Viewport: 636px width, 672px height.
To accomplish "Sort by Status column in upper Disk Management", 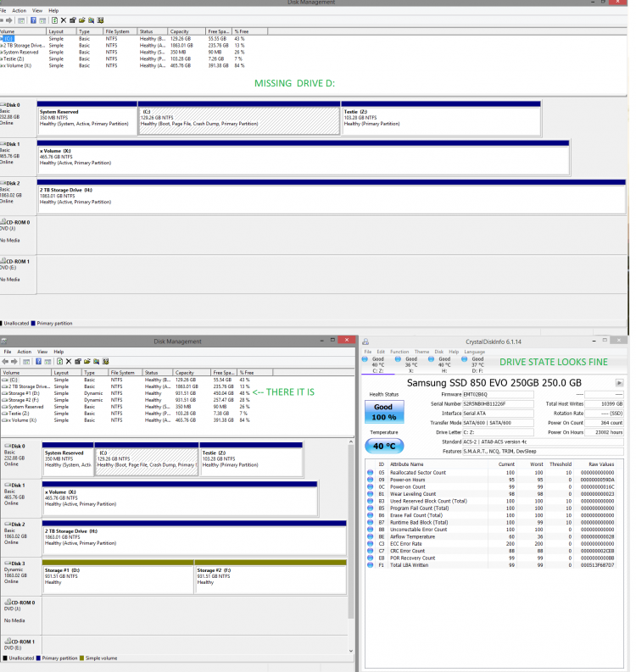I will (x=153, y=31).
